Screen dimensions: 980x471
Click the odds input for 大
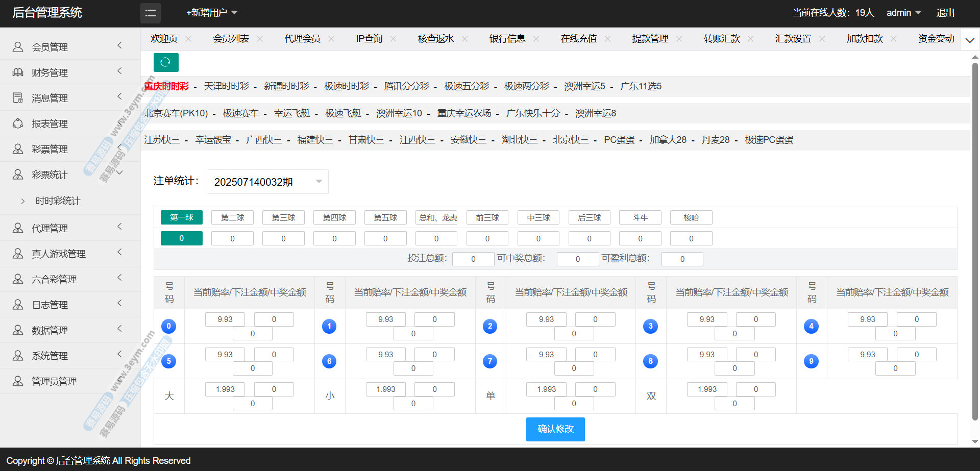click(x=225, y=389)
